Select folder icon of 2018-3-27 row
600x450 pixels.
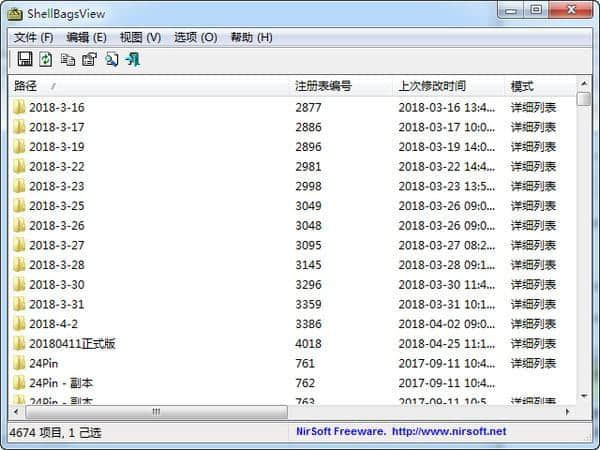19,245
